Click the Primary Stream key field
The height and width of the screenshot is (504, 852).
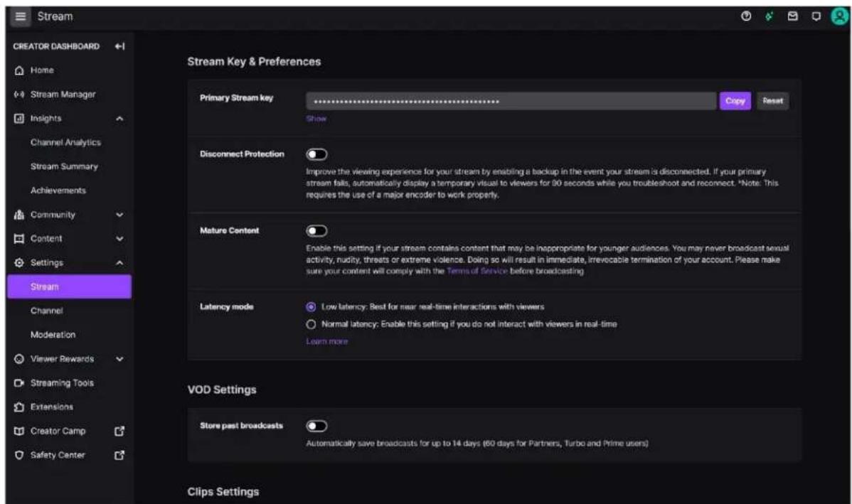tap(511, 101)
